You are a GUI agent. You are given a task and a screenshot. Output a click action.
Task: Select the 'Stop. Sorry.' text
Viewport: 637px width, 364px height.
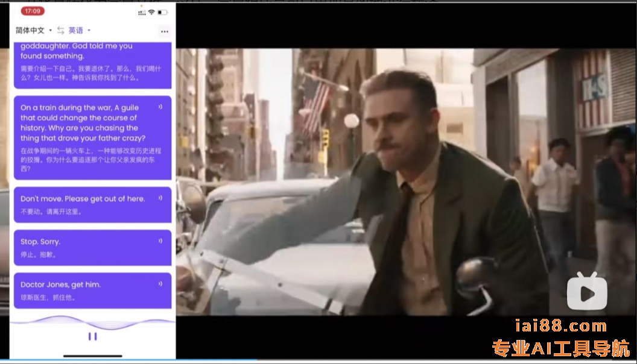(40, 242)
